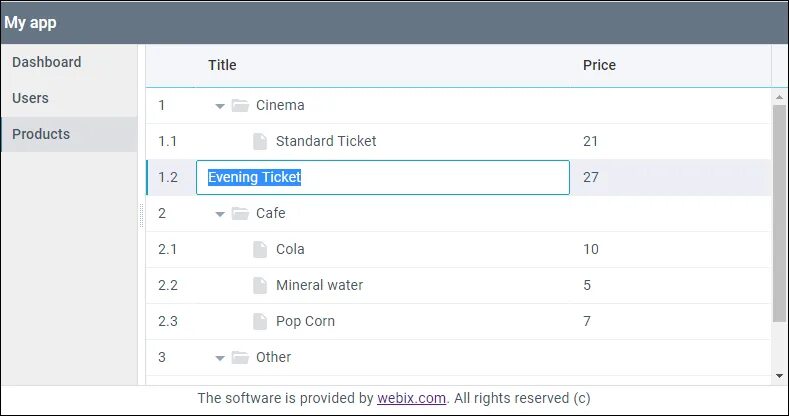
Task: Click the Cinema folder icon
Action: tap(240, 106)
